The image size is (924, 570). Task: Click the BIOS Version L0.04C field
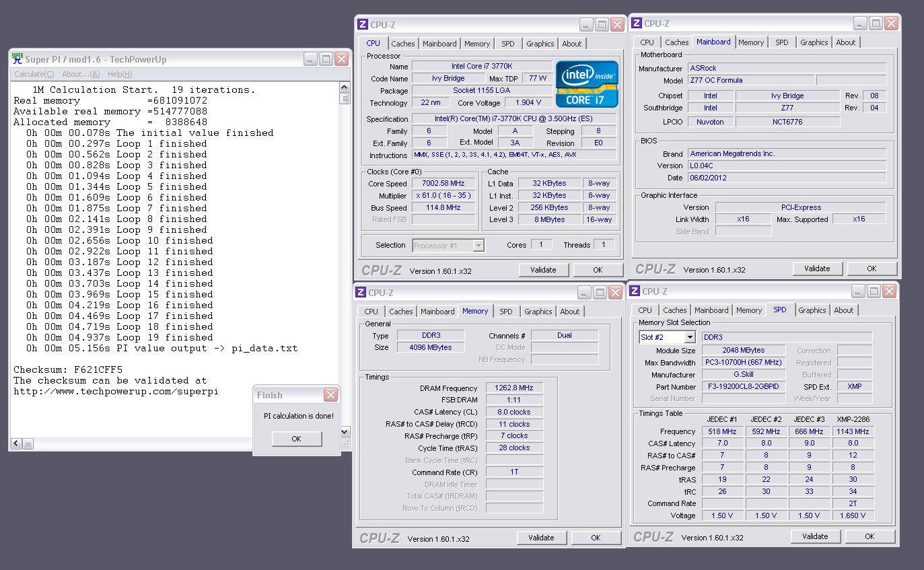[787, 166]
